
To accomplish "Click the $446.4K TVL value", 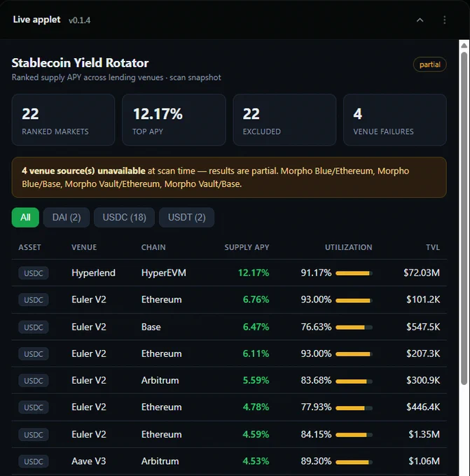I will click(423, 407).
